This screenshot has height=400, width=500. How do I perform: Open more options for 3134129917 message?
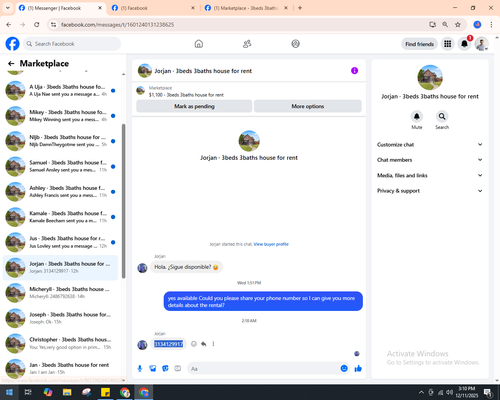tap(213, 344)
